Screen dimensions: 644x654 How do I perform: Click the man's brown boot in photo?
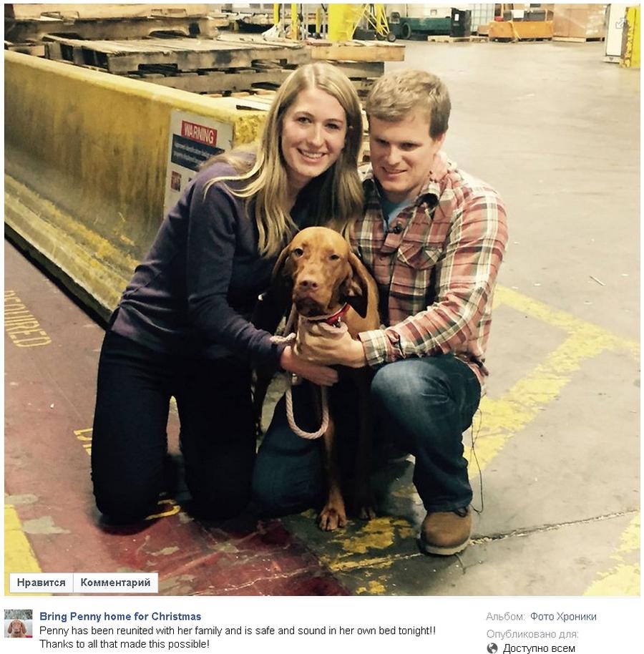click(x=446, y=532)
